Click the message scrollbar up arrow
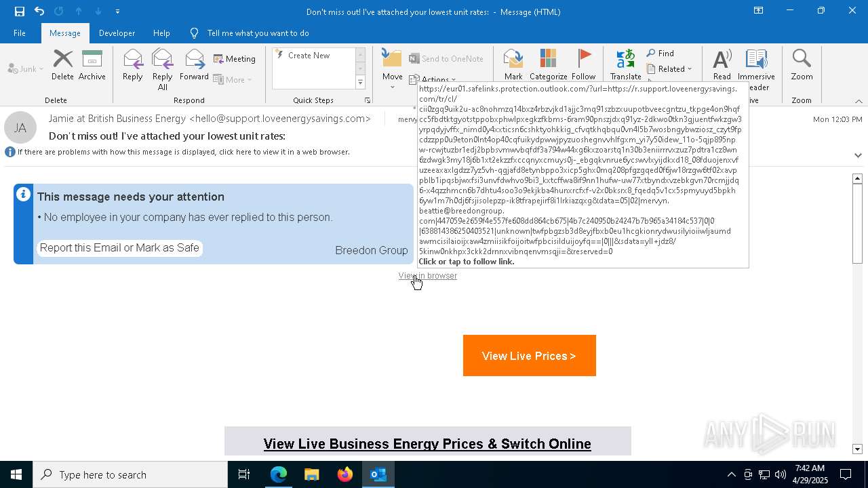This screenshot has height=488, width=868. (x=857, y=179)
